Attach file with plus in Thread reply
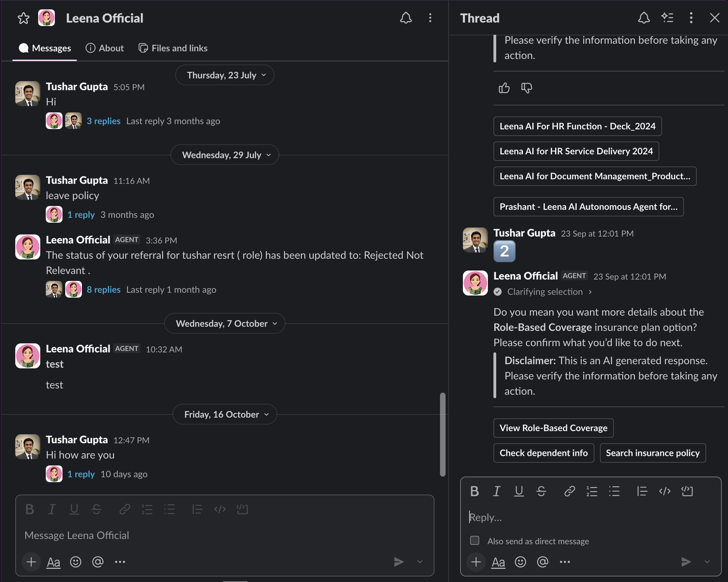The width and height of the screenshot is (728, 582). (x=476, y=562)
